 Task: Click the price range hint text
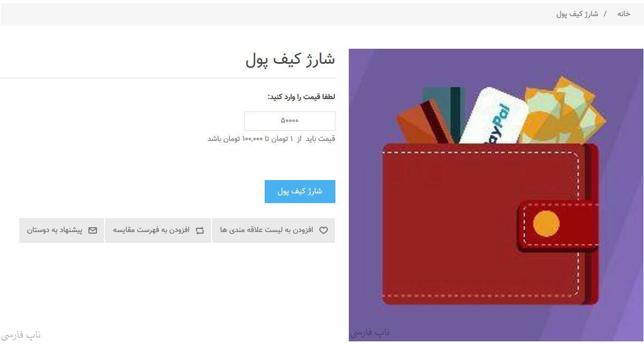click(272, 139)
